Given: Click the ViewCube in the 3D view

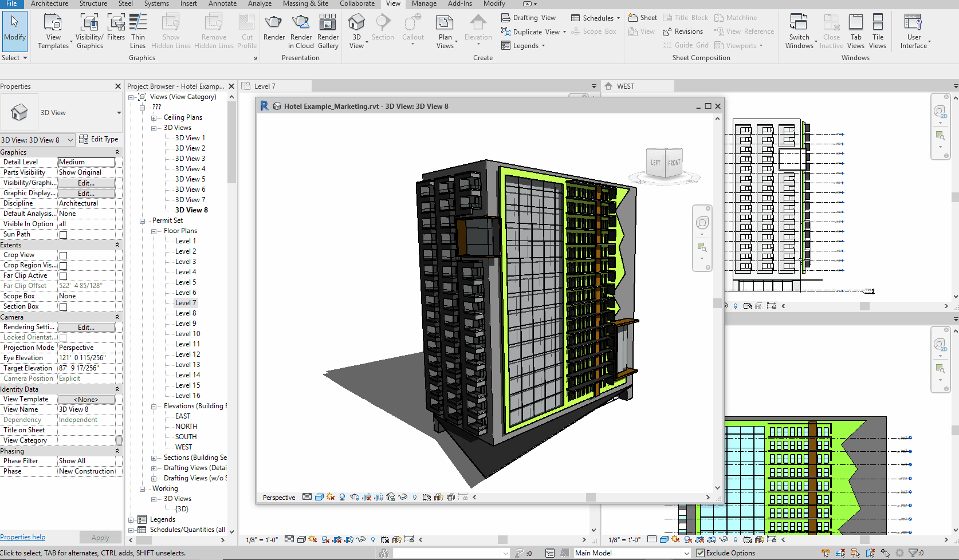Looking at the screenshot, I should [x=665, y=164].
